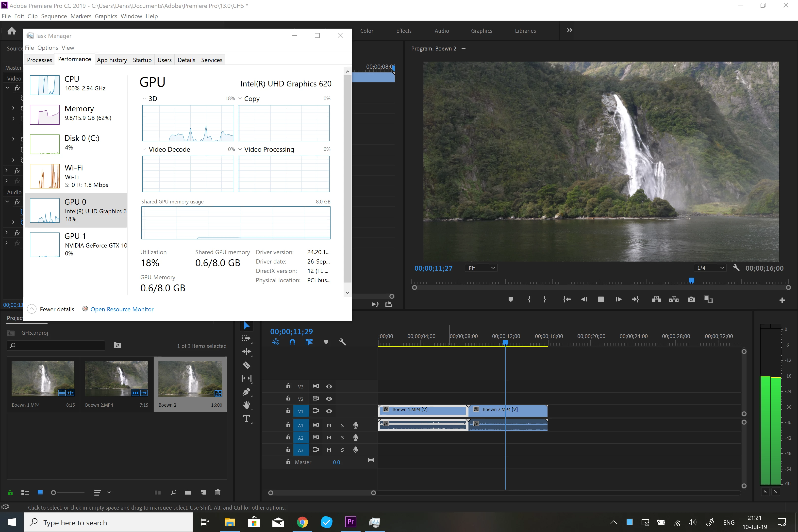Mute the A1 audio track
The image size is (798, 532).
click(329, 425)
